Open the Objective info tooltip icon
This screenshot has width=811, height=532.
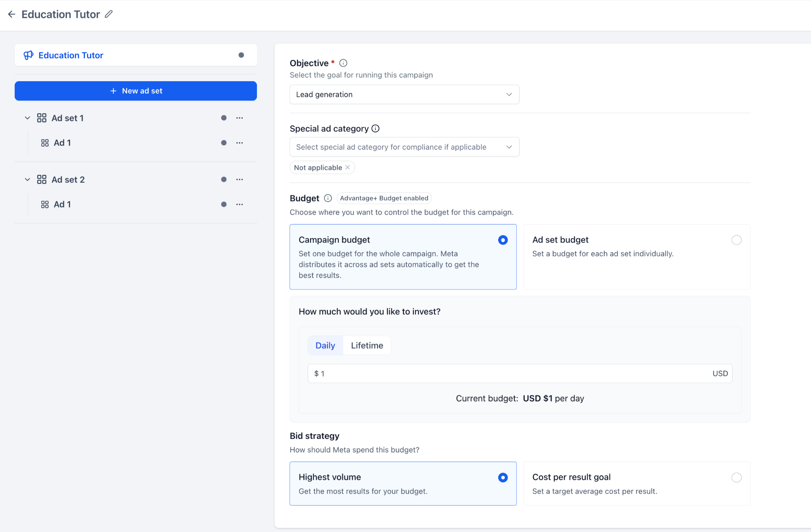[x=343, y=63]
